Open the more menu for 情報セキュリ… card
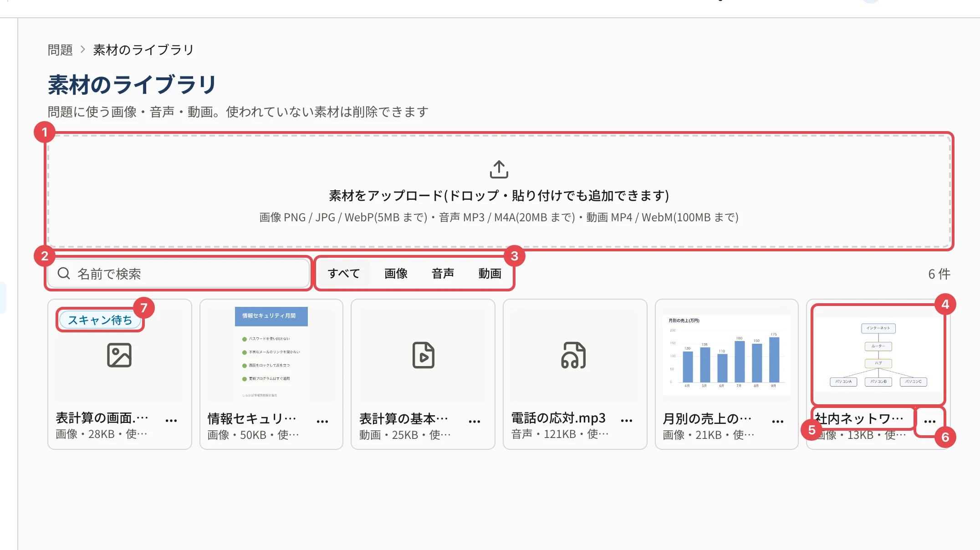The height and width of the screenshot is (550, 980). click(322, 421)
